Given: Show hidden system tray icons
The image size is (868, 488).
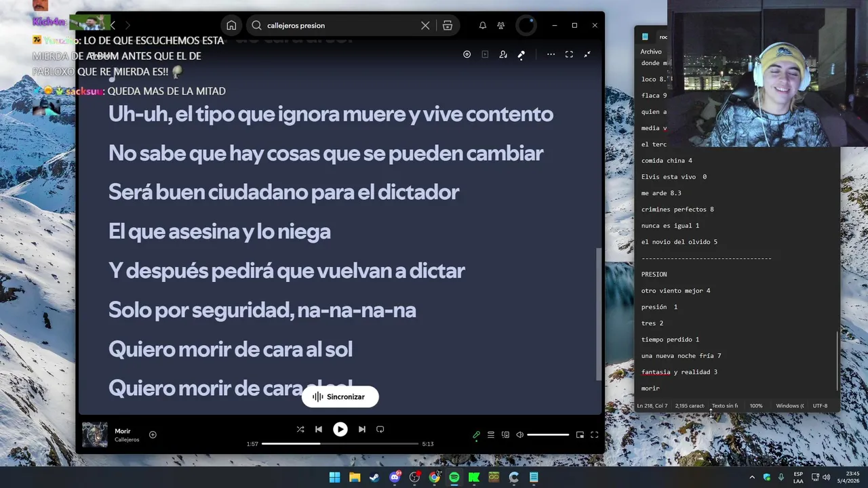Looking at the screenshot, I should click(x=751, y=477).
